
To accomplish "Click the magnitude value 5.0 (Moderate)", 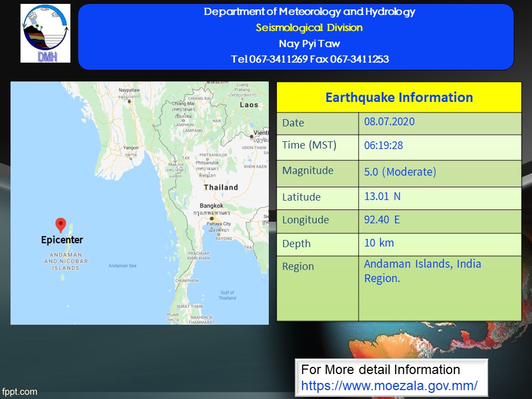I will (x=400, y=172).
